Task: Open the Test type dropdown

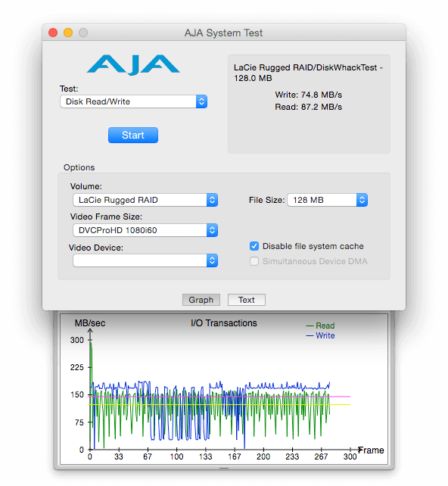Action: coord(133,101)
